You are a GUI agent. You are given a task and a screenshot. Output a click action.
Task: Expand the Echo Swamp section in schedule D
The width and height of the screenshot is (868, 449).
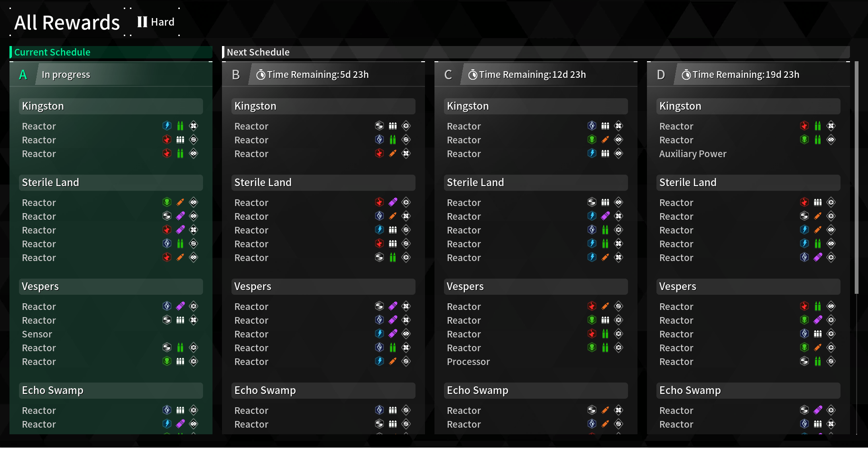coord(748,390)
